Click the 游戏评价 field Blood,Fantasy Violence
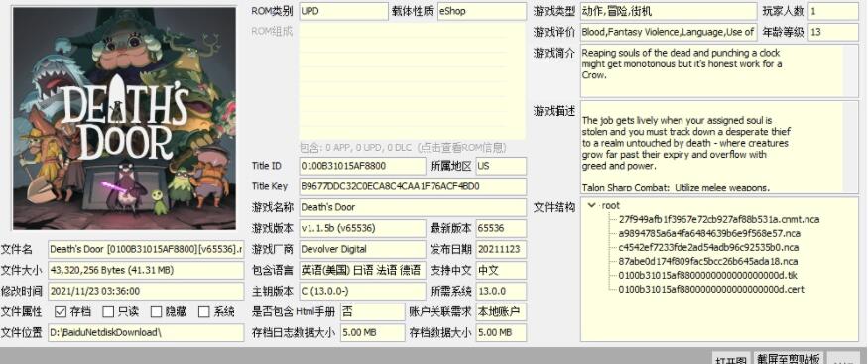868x364 pixels. pyautogui.click(x=669, y=32)
